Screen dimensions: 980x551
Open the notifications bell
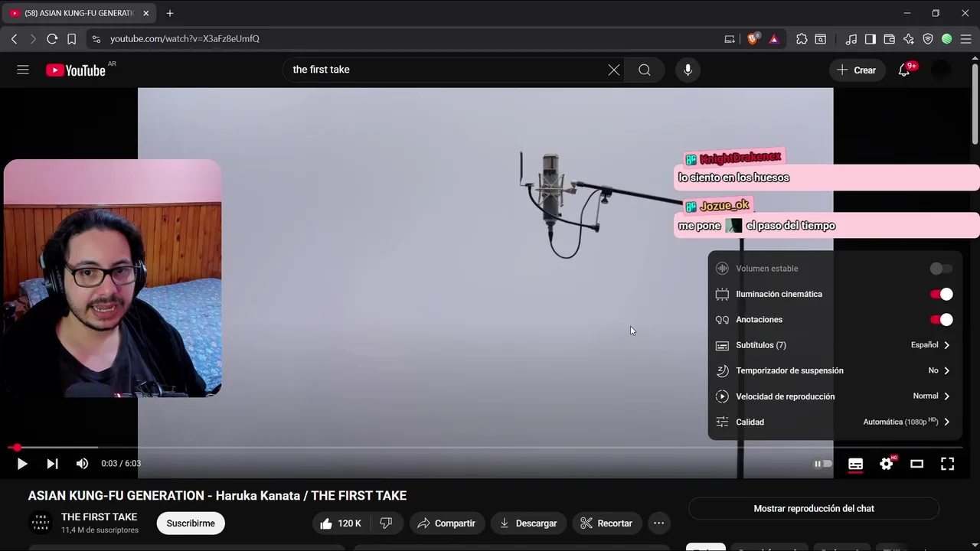[904, 70]
